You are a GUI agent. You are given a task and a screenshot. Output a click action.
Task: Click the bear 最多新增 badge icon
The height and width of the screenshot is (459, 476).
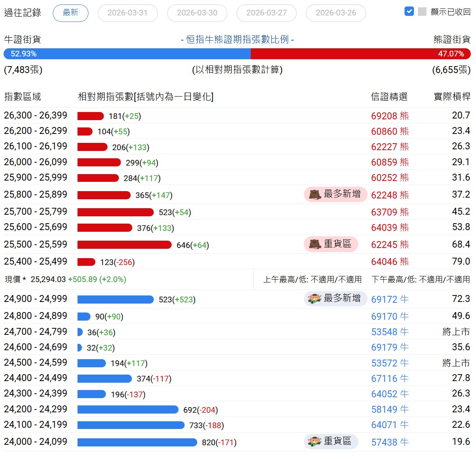315,194
